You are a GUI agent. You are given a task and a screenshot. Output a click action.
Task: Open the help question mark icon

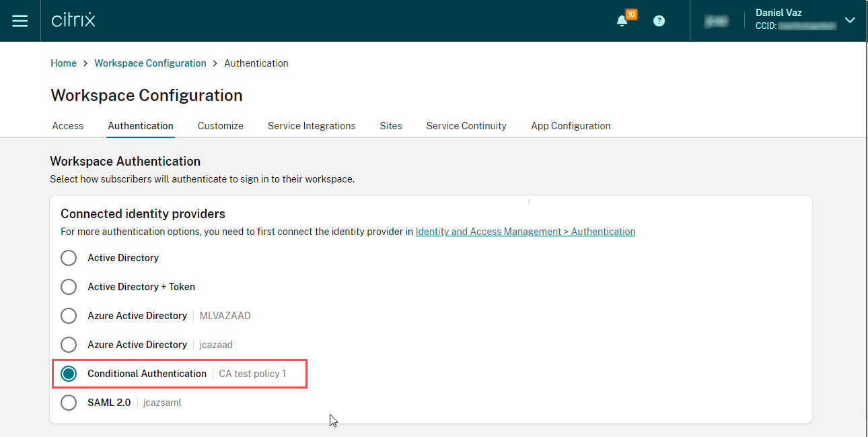pos(659,21)
